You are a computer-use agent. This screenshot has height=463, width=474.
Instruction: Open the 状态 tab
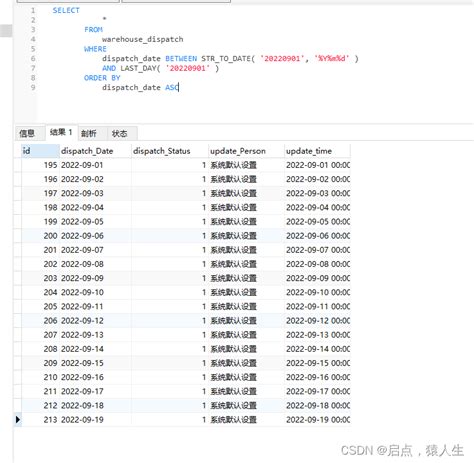[x=122, y=133]
